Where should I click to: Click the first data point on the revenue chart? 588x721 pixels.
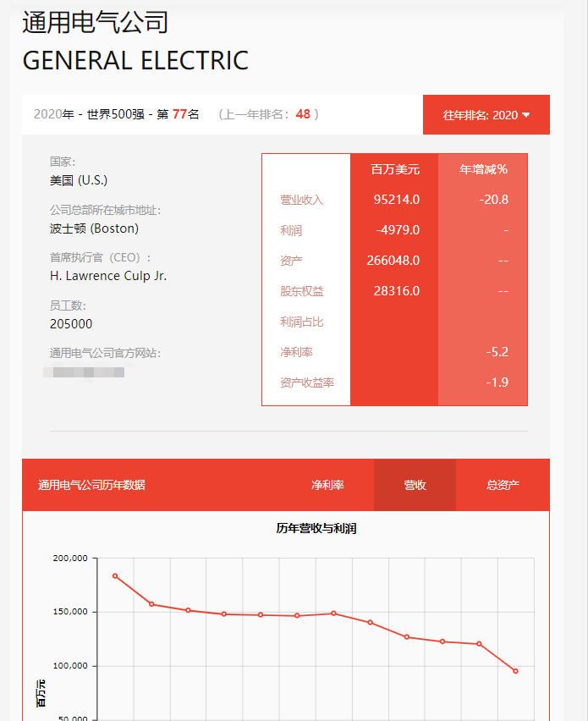115,576
